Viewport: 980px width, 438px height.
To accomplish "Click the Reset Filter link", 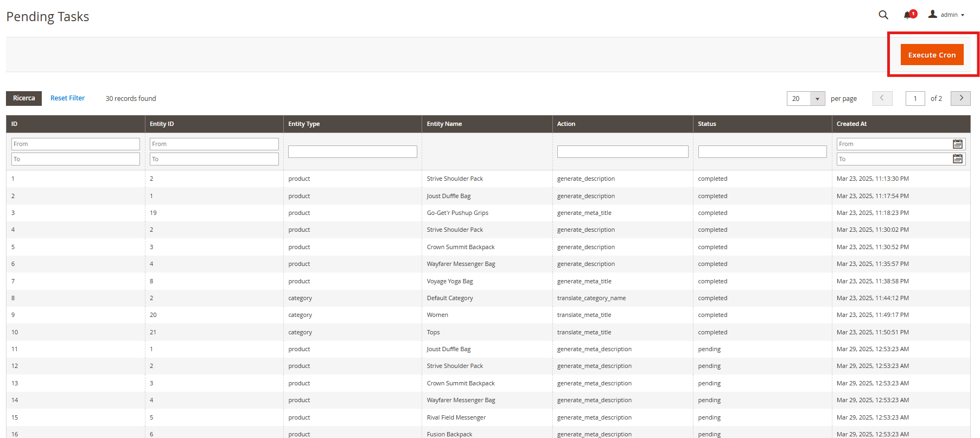I will (x=67, y=98).
